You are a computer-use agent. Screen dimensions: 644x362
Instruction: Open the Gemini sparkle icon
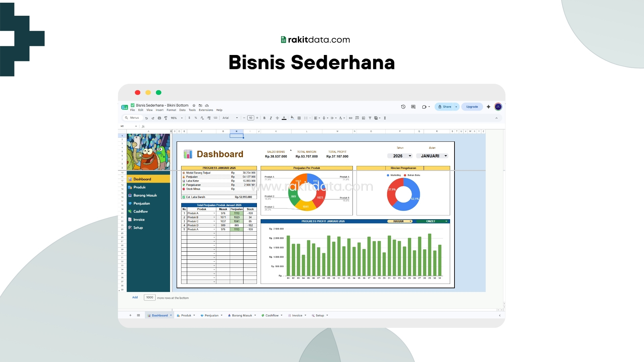[488, 107]
